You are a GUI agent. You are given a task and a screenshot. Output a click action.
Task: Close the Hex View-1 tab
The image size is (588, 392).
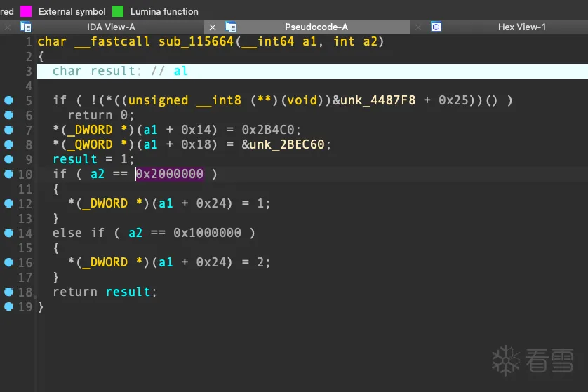tap(418, 27)
